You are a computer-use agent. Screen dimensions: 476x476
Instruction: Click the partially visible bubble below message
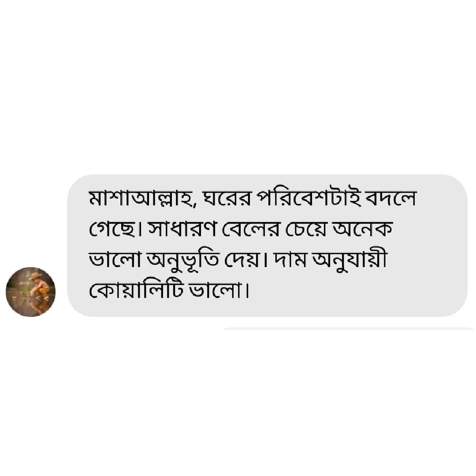348,329
